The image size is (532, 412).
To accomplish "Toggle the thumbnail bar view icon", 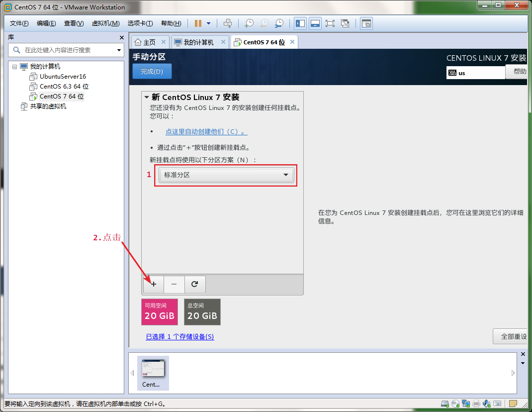I will click(x=315, y=23).
